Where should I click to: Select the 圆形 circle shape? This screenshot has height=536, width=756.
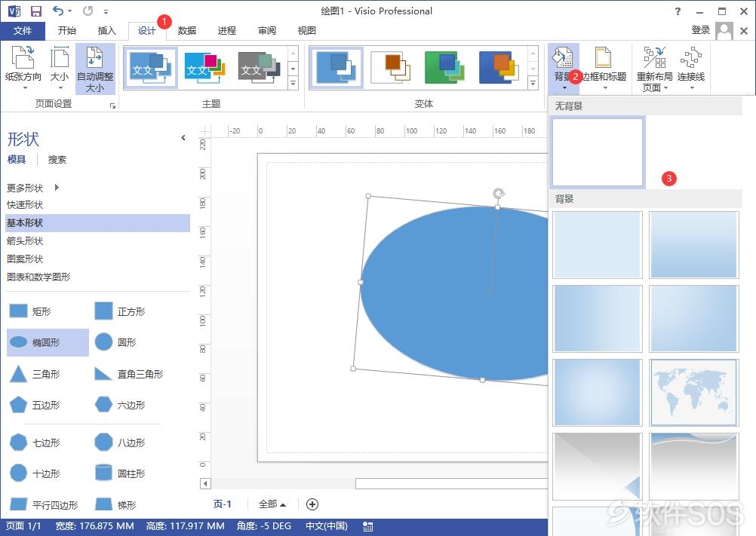(x=115, y=342)
